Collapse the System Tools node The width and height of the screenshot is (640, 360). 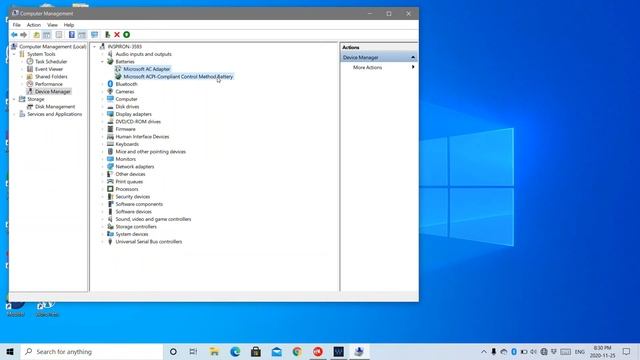click(x=14, y=54)
